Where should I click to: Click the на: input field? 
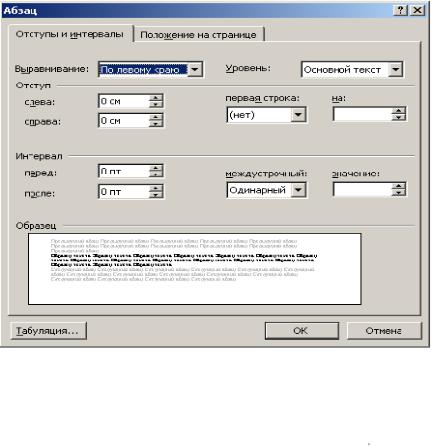(x=362, y=114)
